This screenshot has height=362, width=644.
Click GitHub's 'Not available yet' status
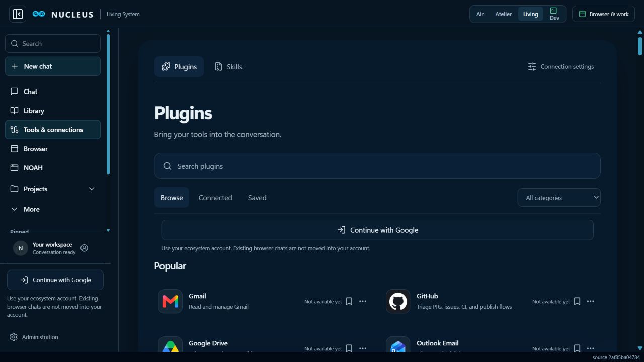pyautogui.click(x=551, y=302)
